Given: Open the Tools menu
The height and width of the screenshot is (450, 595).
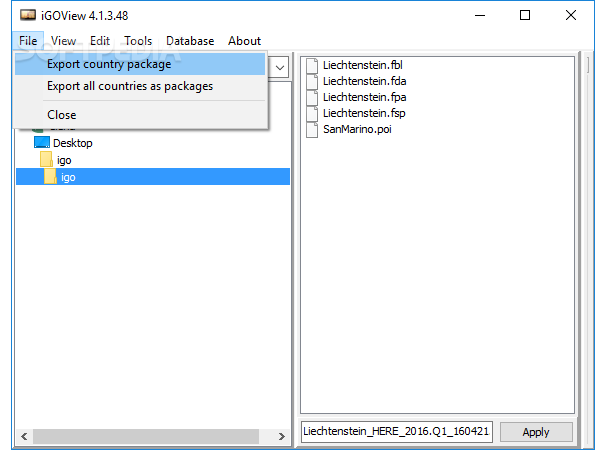Looking at the screenshot, I should click(138, 41).
